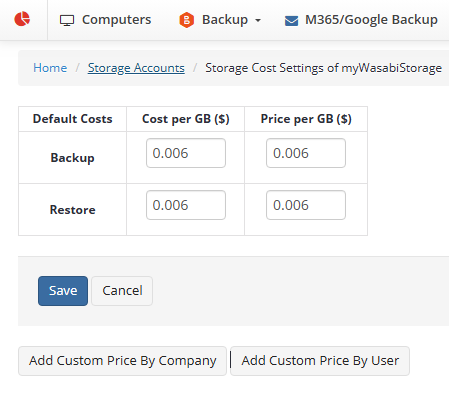Open the M365/Google Backup menu
Image resolution: width=449 pixels, height=397 pixels.
click(x=371, y=20)
